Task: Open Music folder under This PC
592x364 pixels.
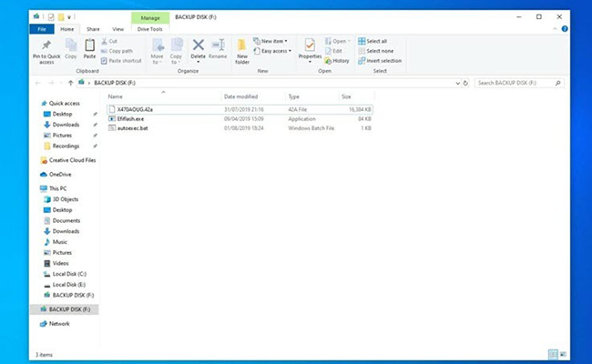Action: pos(56,242)
